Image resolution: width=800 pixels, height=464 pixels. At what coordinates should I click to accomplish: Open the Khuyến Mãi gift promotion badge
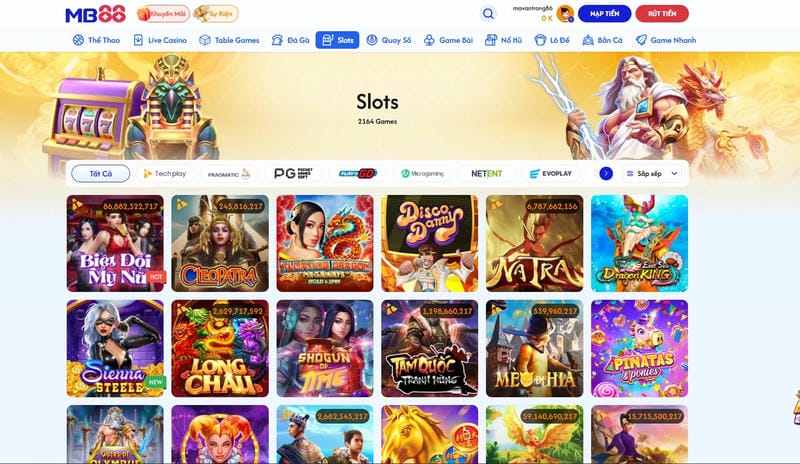pos(163,14)
